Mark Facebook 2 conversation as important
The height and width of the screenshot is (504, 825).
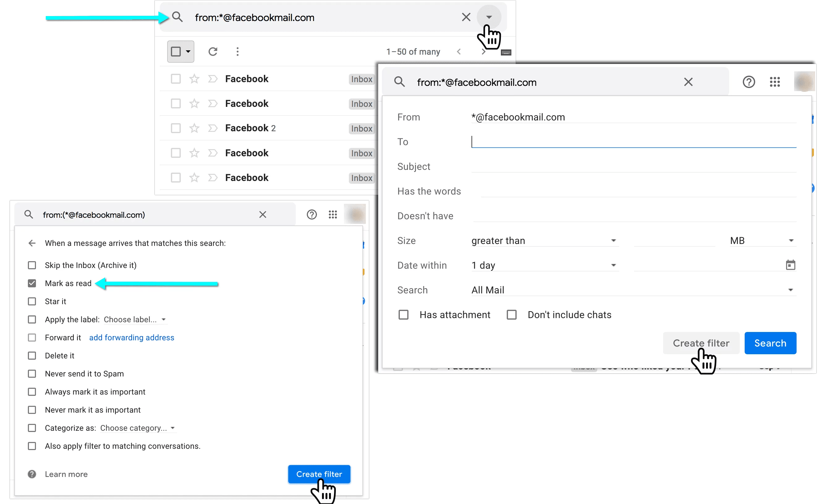point(213,128)
